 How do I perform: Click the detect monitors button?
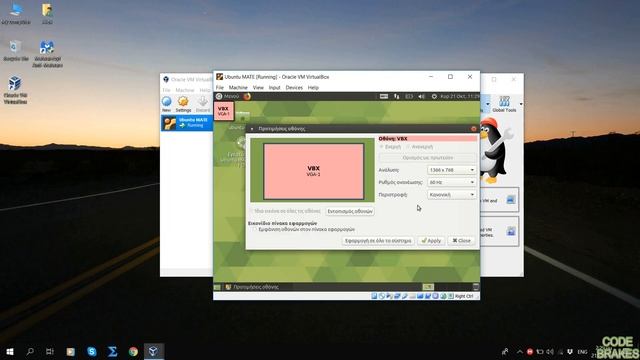pos(350,211)
